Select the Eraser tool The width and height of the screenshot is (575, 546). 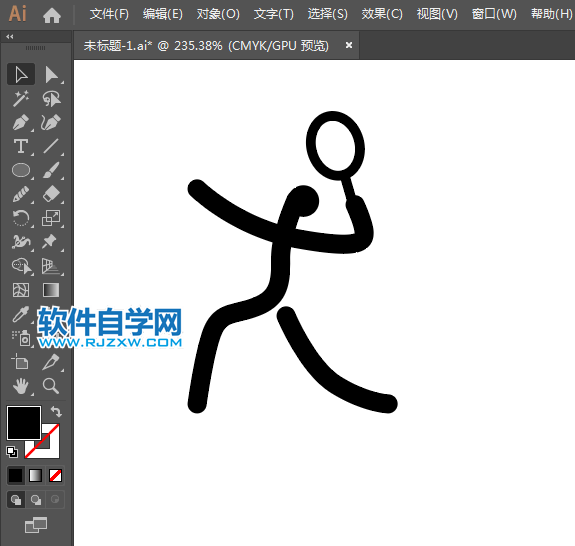click(x=51, y=194)
